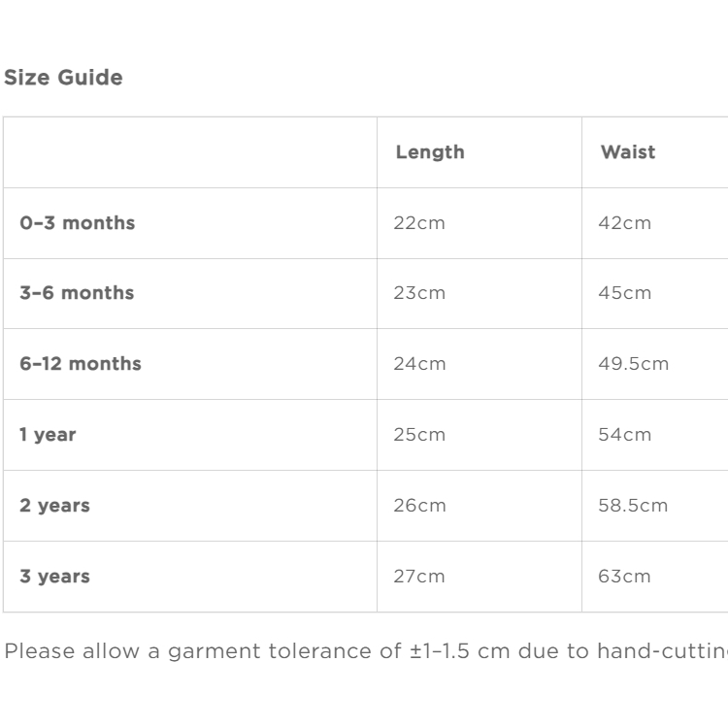The height and width of the screenshot is (728, 728).
Task: Click the Waist column header
Action: pyautogui.click(x=628, y=152)
